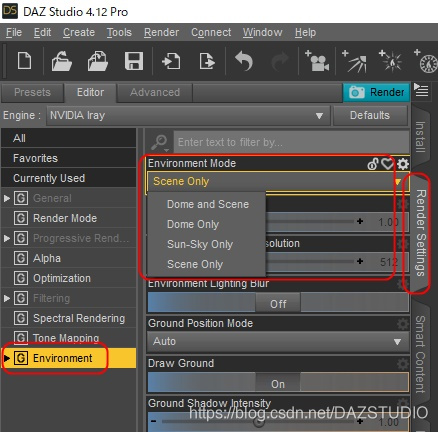Undo the last action
Image resolution: width=438 pixels, height=432 pixels.
tap(244, 61)
